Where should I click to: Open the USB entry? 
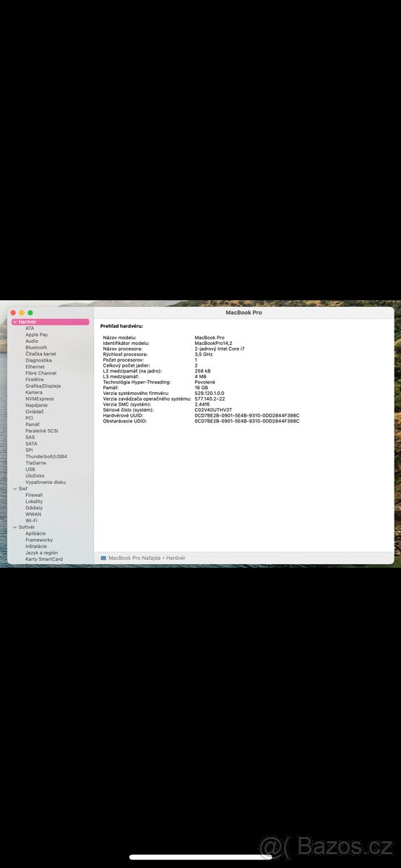(x=30, y=469)
